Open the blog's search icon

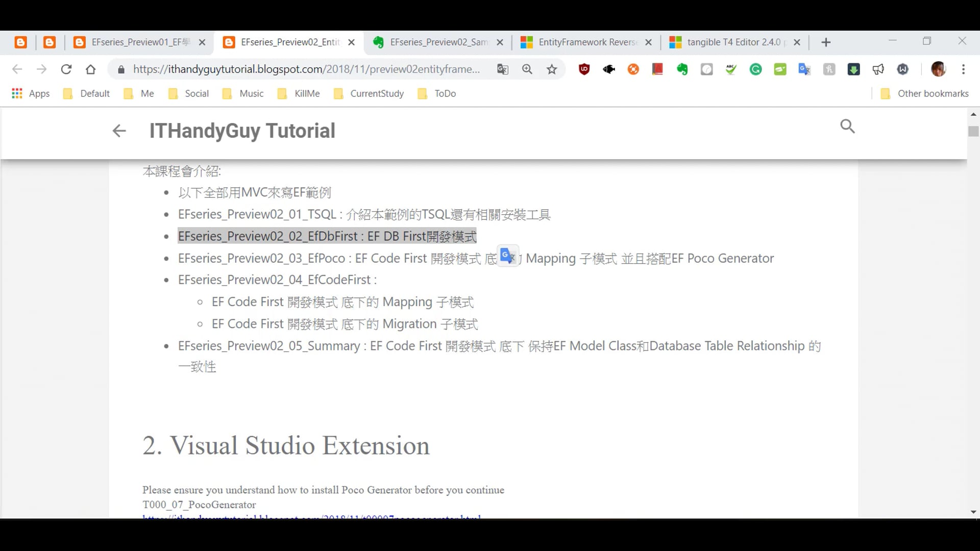(847, 126)
